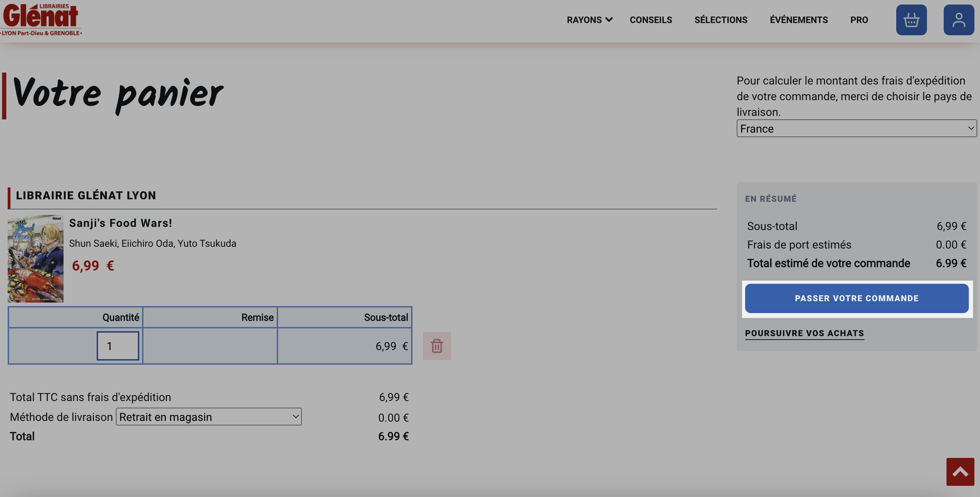Go to Glénat Librairies logo homepage
The height and width of the screenshot is (497, 980).
tap(41, 19)
